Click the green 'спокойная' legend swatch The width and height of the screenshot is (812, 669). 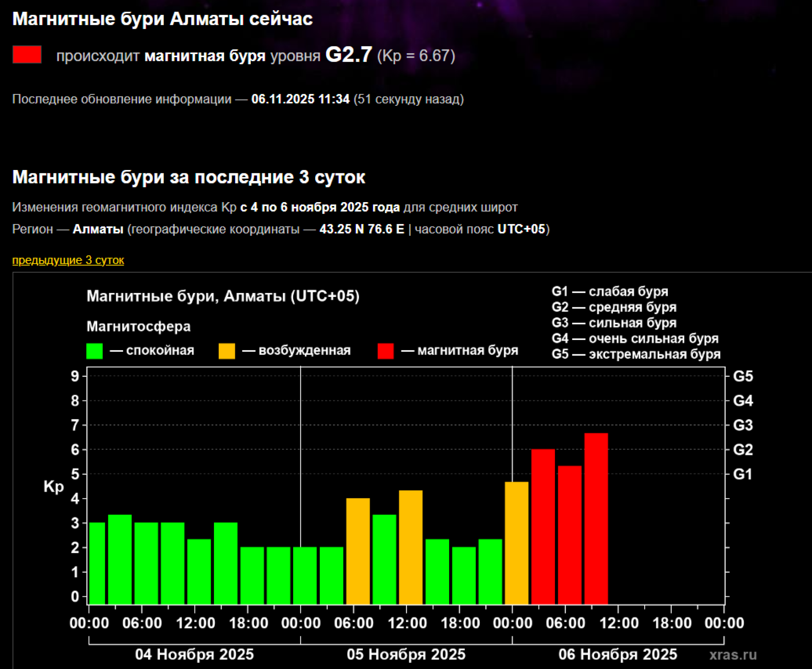[94, 351]
